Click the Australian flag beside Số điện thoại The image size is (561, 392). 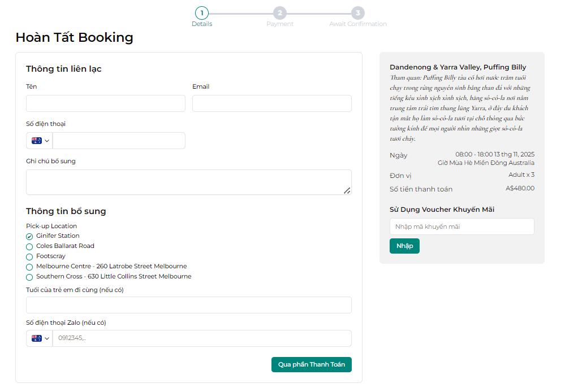(x=37, y=141)
